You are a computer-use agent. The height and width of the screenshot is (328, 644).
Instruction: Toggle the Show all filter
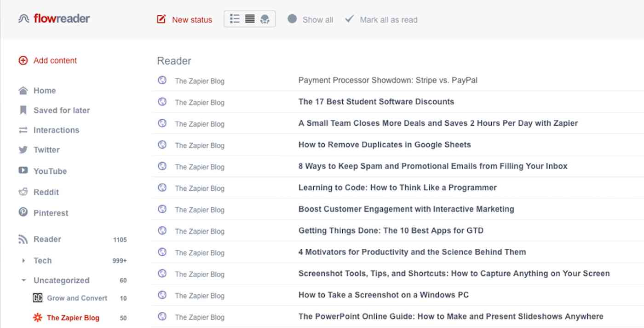click(x=310, y=20)
